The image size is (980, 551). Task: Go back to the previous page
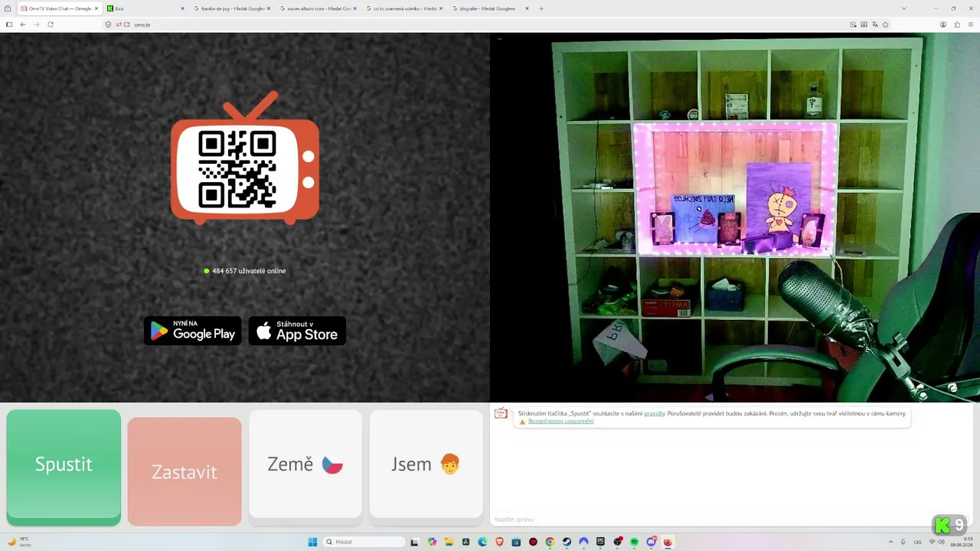(x=23, y=24)
